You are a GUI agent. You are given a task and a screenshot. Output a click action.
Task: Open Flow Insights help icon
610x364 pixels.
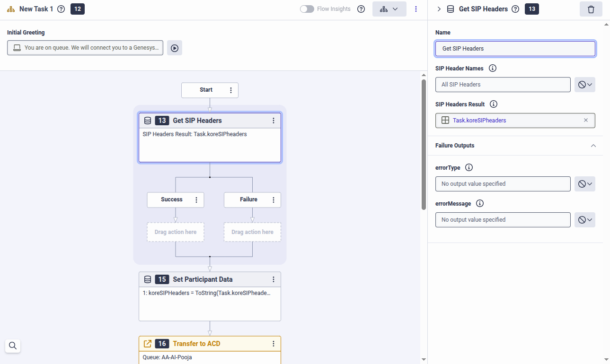pos(361,9)
